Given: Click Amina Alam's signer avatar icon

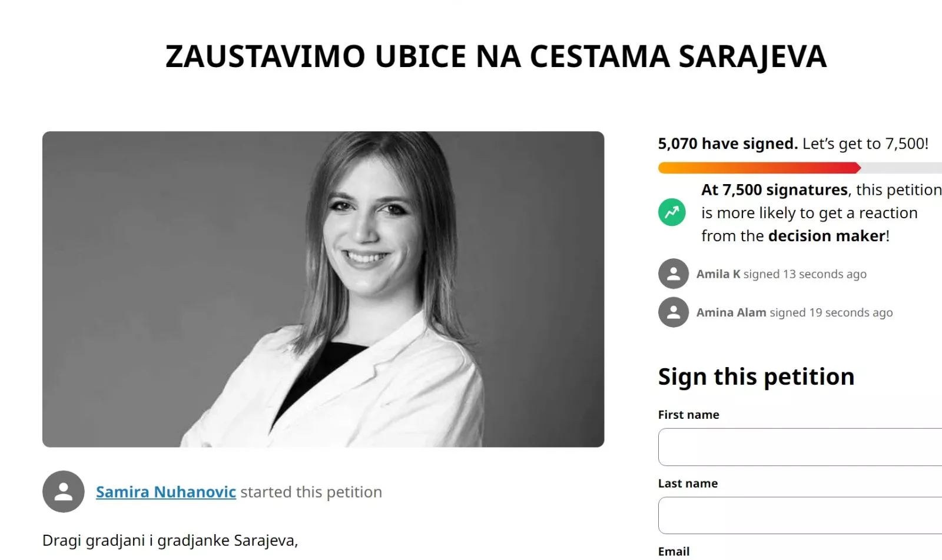Looking at the screenshot, I should [x=674, y=312].
